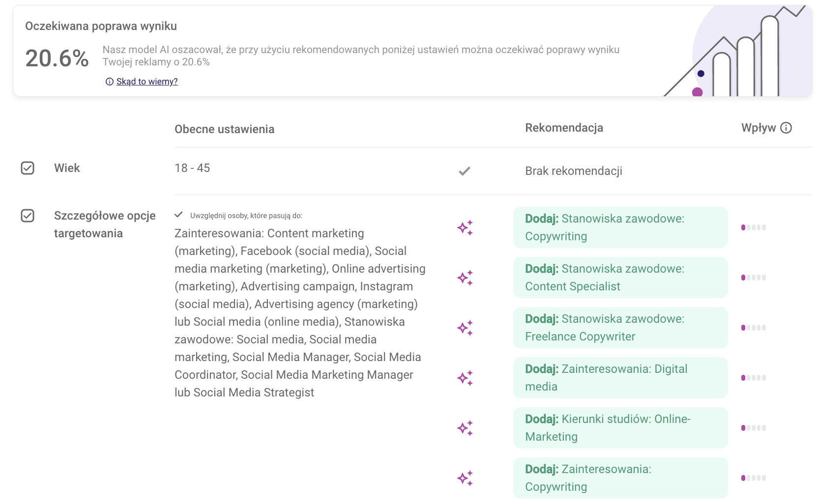The image size is (819, 504).
Task: Open the 'Skąd to wiemy?' link
Action: (147, 82)
